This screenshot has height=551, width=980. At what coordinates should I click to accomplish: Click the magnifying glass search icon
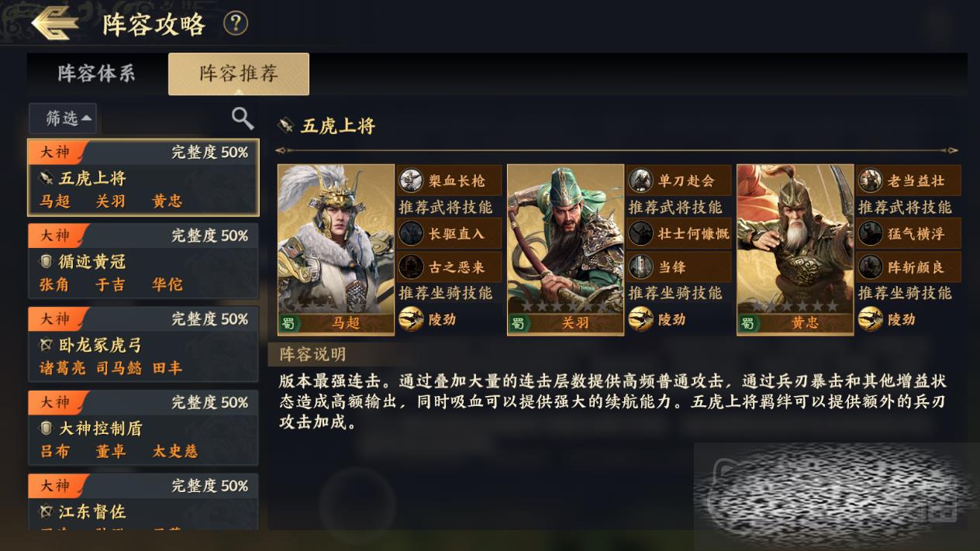[x=243, y=118]
